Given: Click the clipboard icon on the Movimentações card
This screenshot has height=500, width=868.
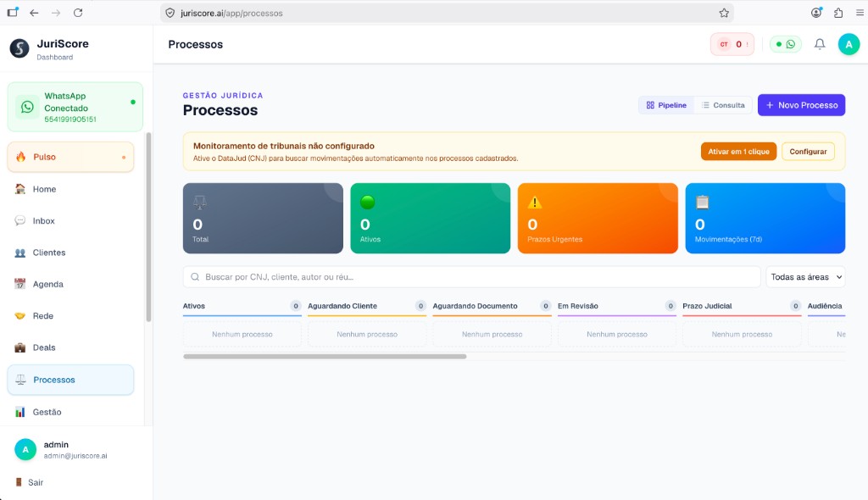Looking at the screenshot, I should tap(702, 202).
